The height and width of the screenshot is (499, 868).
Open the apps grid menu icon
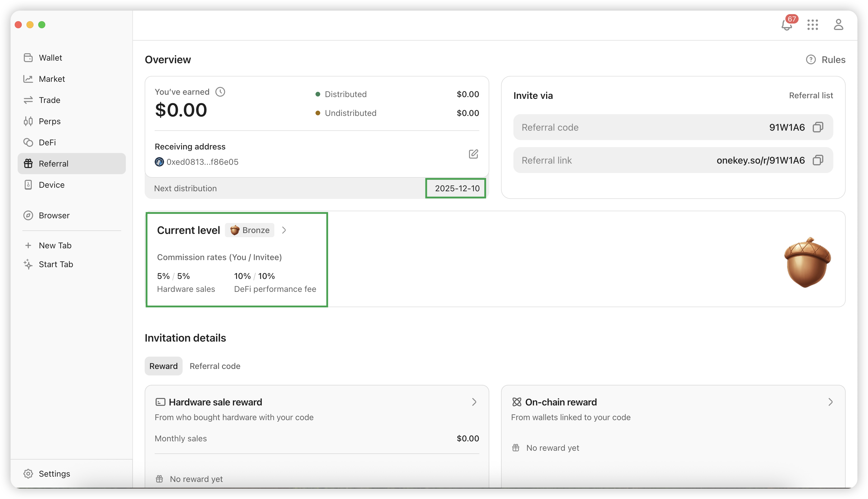[812, 25]
